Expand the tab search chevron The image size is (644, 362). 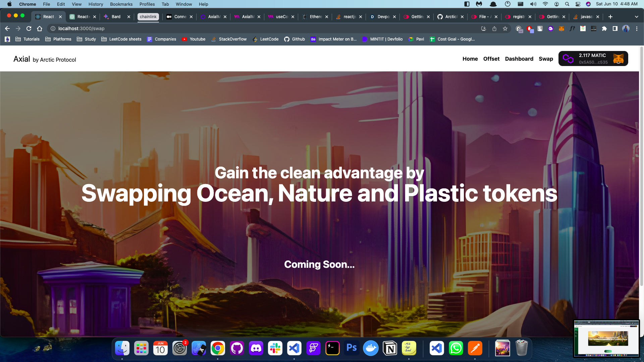pyautogui.click(x=636, y=17)
